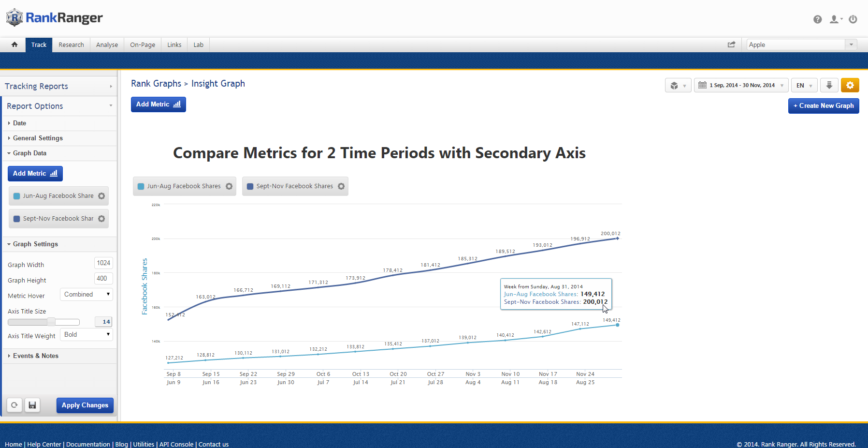Open gear settings for Jun-Aug Facebook Shares legend
Viewport: 868px width, 448px height.
229,186
